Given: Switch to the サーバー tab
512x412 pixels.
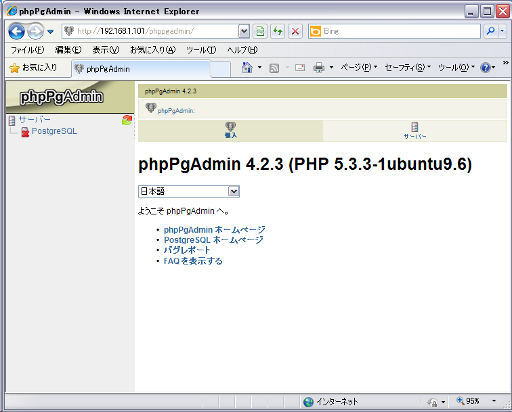Looking at the screenshot, I should 415,131.
